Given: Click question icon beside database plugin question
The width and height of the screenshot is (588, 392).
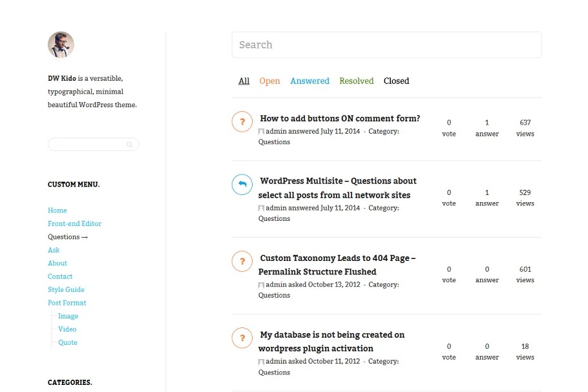Looking at the screenshot, I should (x=242, y=338).
